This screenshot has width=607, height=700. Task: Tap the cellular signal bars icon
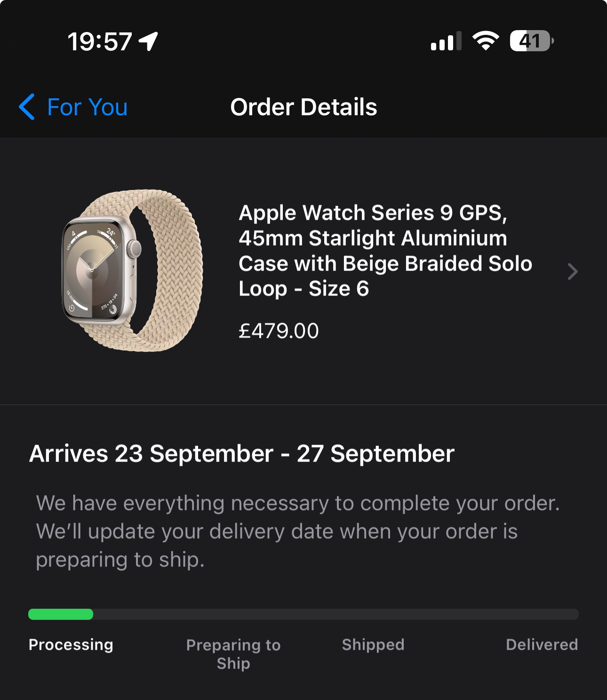(x=446, y=41)
